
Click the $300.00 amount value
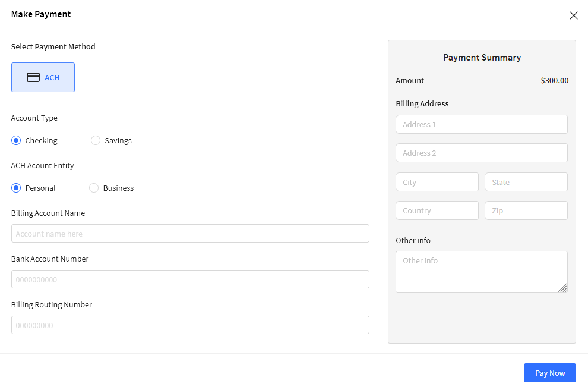click(555, 81)
